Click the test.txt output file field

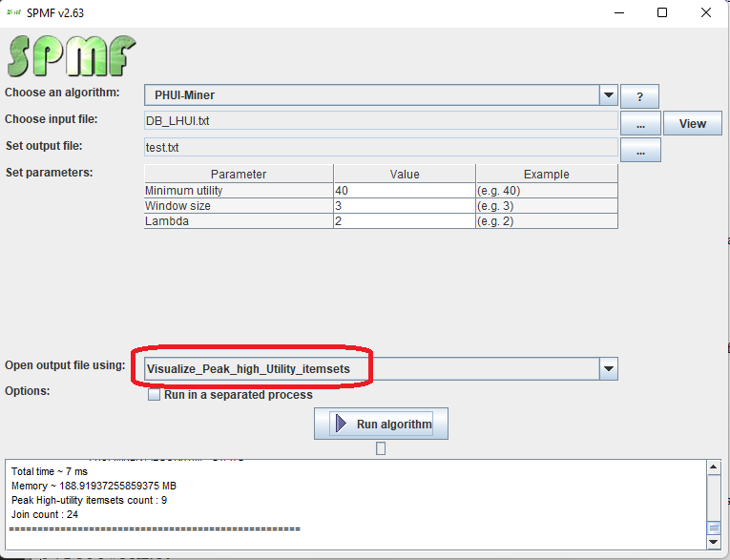380,148
